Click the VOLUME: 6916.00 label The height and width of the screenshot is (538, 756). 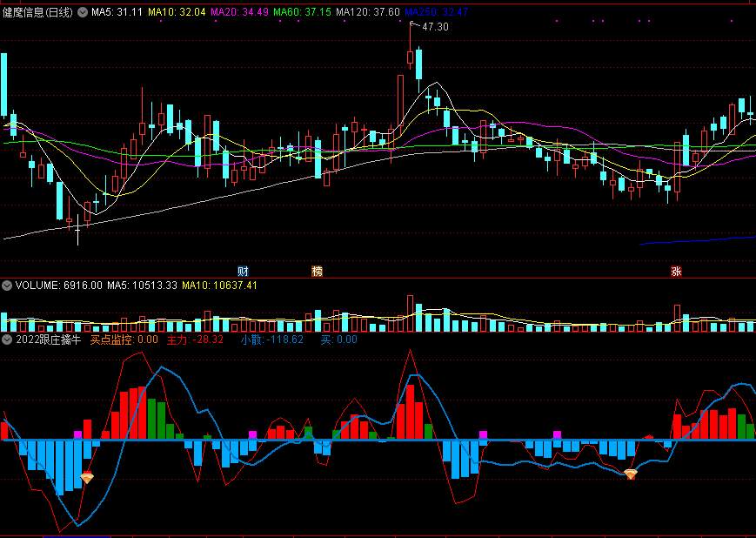pos(59,286)
